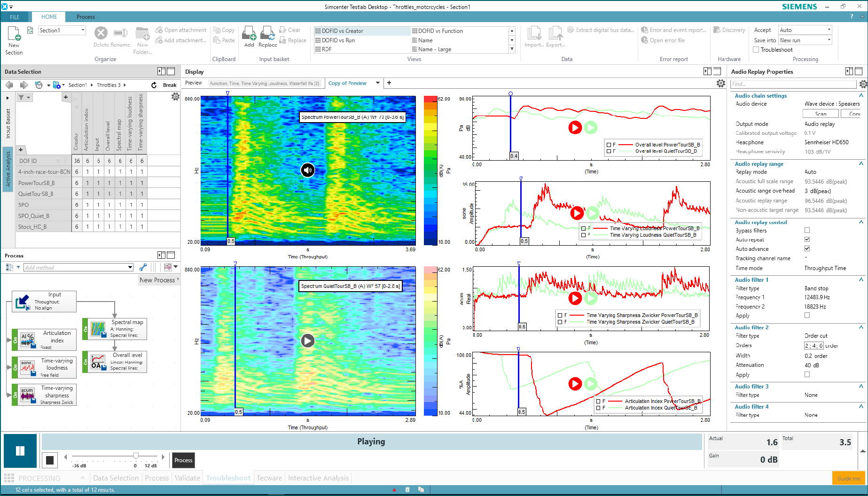Open the FILE menu
This screenshot has height=496, width=868.
[x=15, y=17]
